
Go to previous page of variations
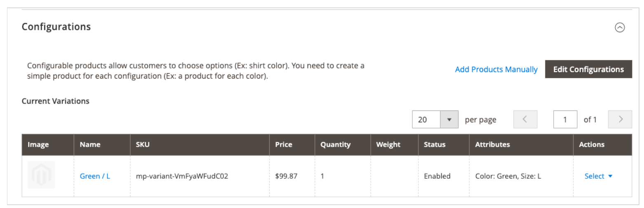pos(525,119)
